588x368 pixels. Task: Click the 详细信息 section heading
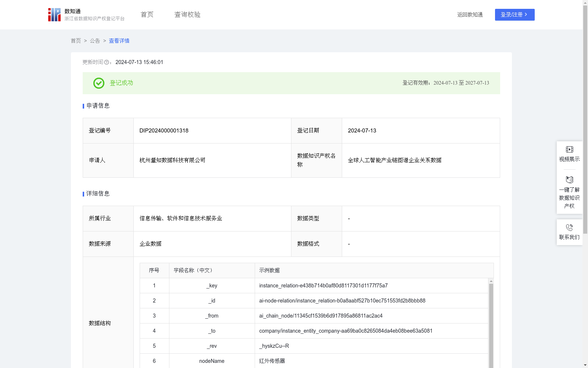[98, 194]
